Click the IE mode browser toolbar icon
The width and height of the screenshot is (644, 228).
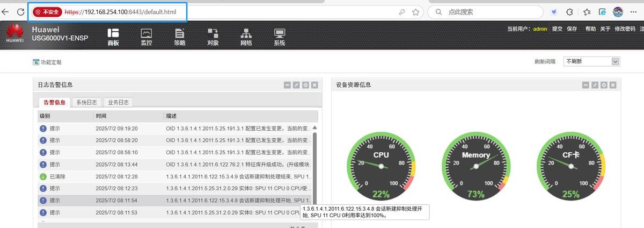tap(603, 12)
